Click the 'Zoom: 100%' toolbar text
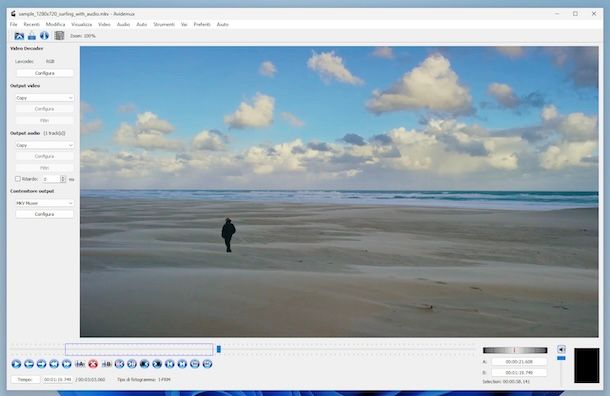The height and width of the screenshot is (396, 610). coord(83,36)
